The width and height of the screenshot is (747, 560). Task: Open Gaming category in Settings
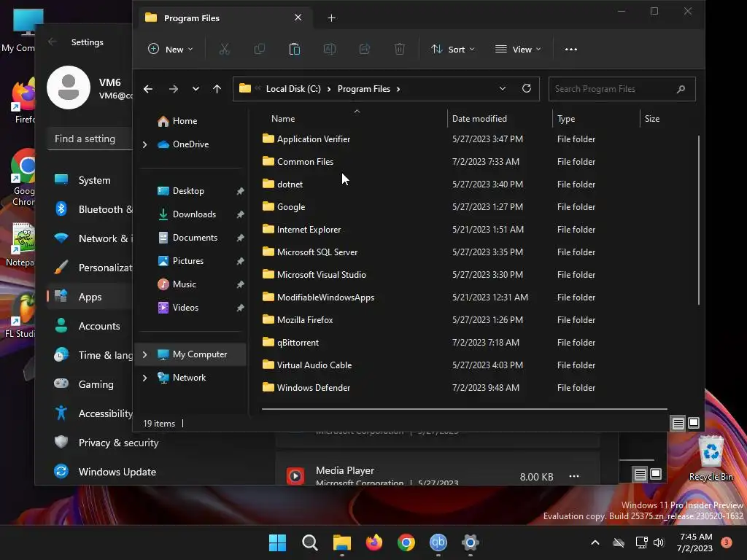pyautogui.click(x=90, y=384)
